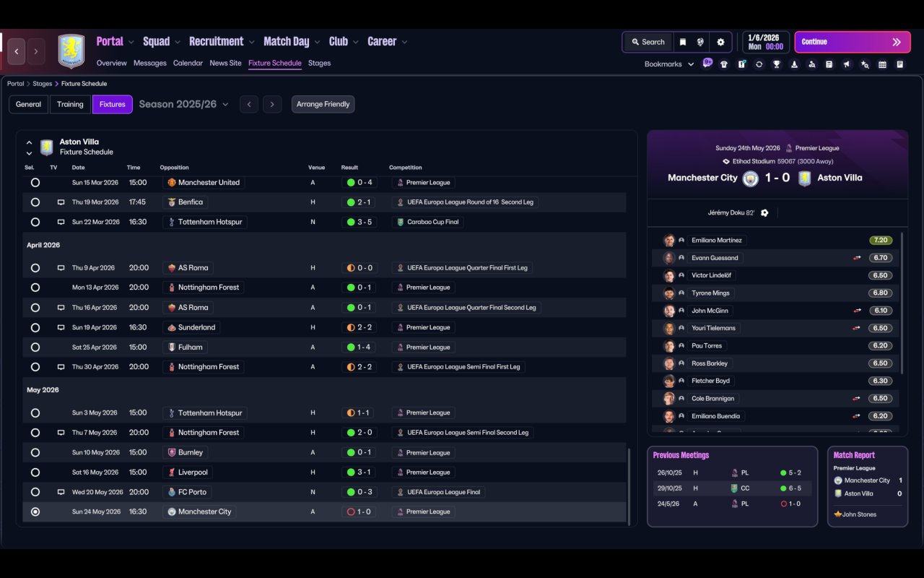Click Emiliano Martinez's player portrait

[669, 241]
